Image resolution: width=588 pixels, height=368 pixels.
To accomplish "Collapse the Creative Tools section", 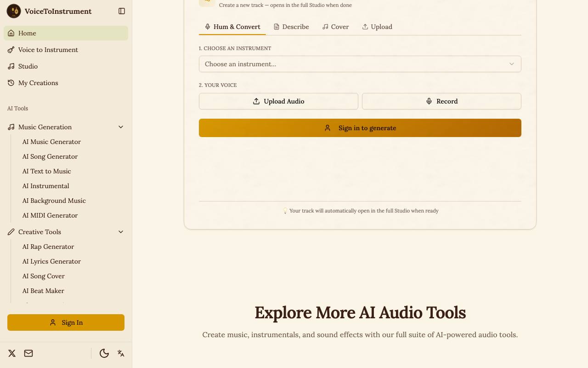I will [x=66, y=232].
